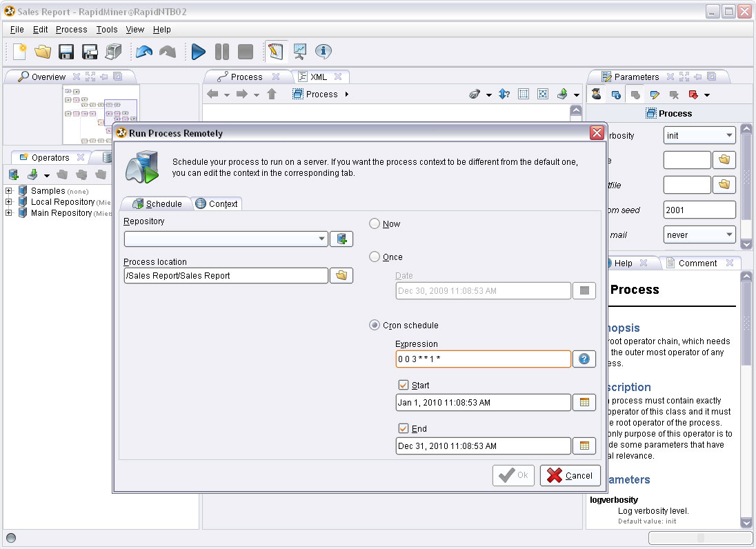Click the Ok button
The image size is (756, 549).
pos(513,475)
